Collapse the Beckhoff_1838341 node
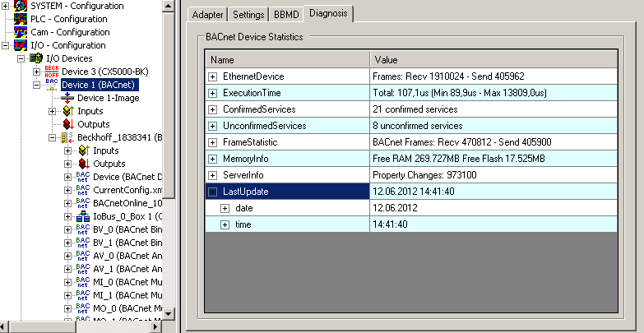Viewport: 644px width, 333px height. [x=52, y=137]
